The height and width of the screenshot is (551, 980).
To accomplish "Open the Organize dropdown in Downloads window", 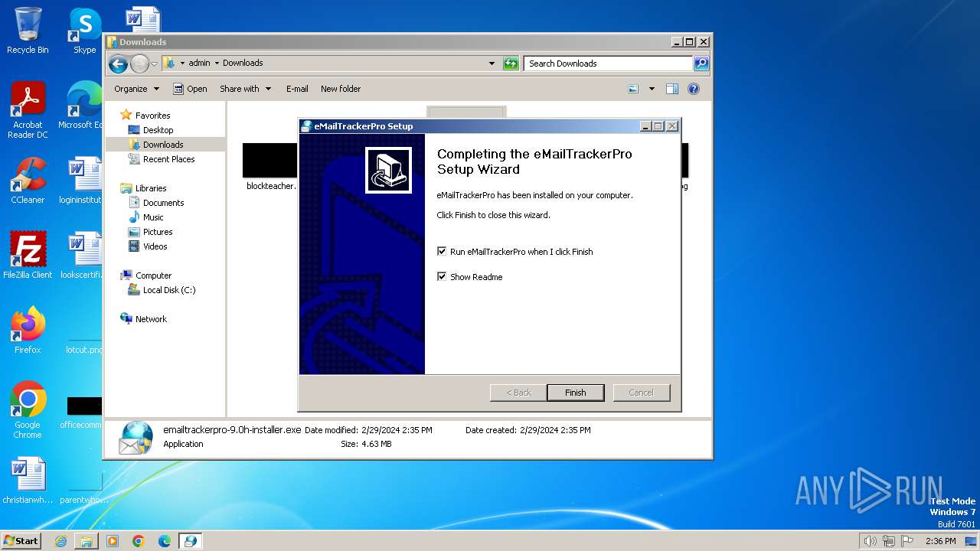I will click(136, 89).
